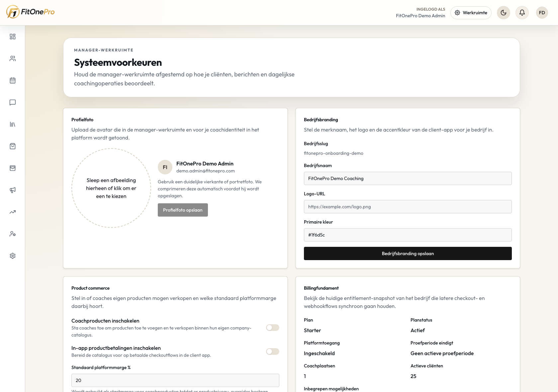Image resolution: width=558 pixels, height=392 pixels.
Task: Open the library books icon in sidebar
Action: 13,124
